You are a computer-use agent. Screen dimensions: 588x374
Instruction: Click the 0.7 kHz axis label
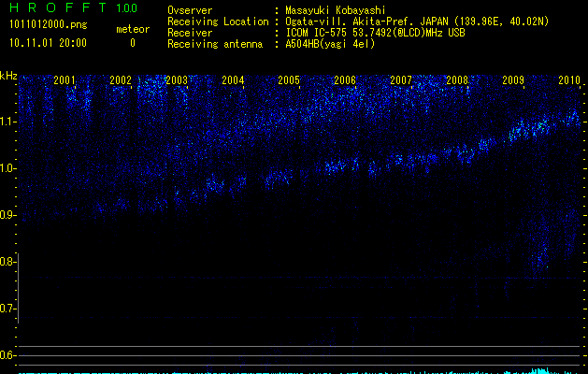click(7, 309)
